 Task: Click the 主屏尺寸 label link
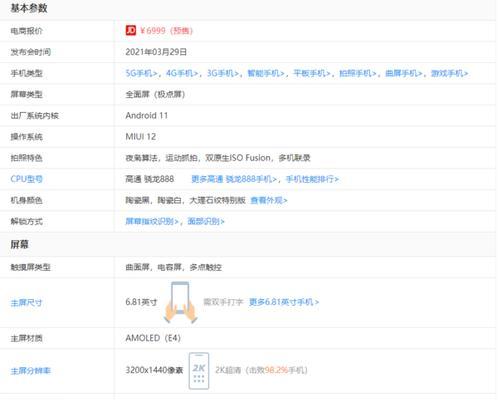click(27, 303)
